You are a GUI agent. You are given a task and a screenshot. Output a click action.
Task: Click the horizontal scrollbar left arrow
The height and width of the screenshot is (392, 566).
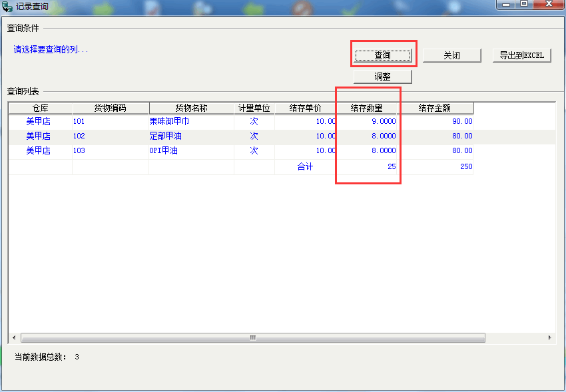(14, 338)
